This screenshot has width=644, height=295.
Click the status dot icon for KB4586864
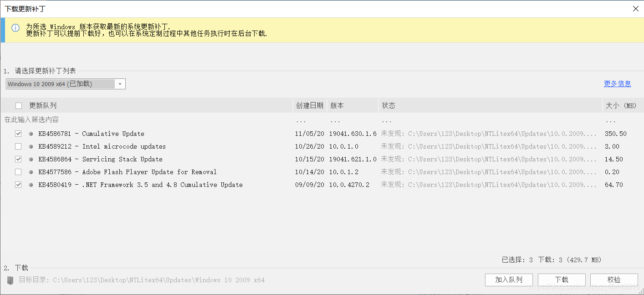pos(31,160)
